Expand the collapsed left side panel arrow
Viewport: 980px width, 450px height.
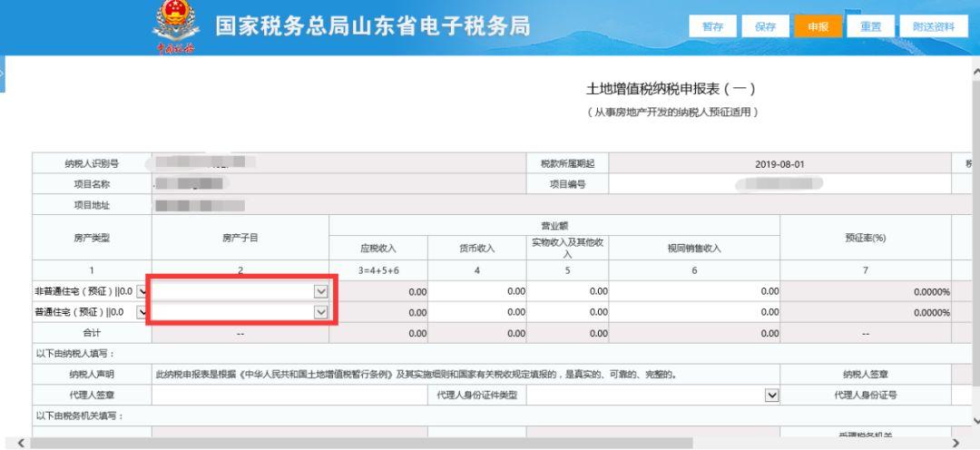tap(2, 73)
